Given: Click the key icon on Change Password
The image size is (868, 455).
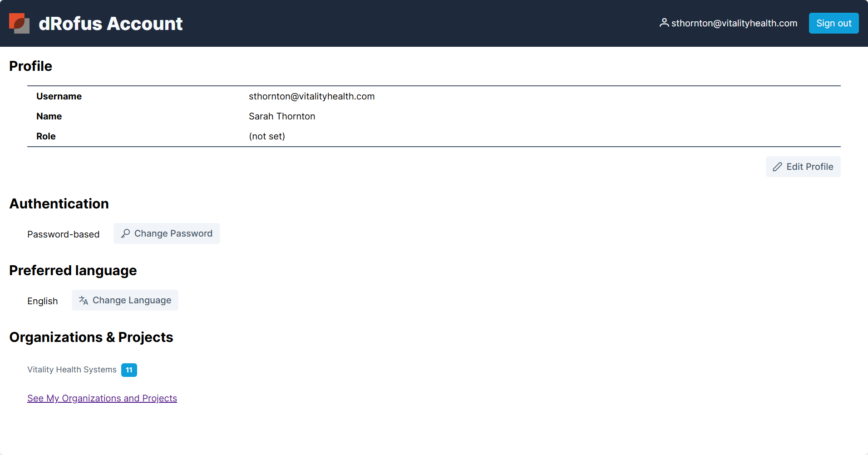Looking at the screenshot, I should click(x=126, y=233).
